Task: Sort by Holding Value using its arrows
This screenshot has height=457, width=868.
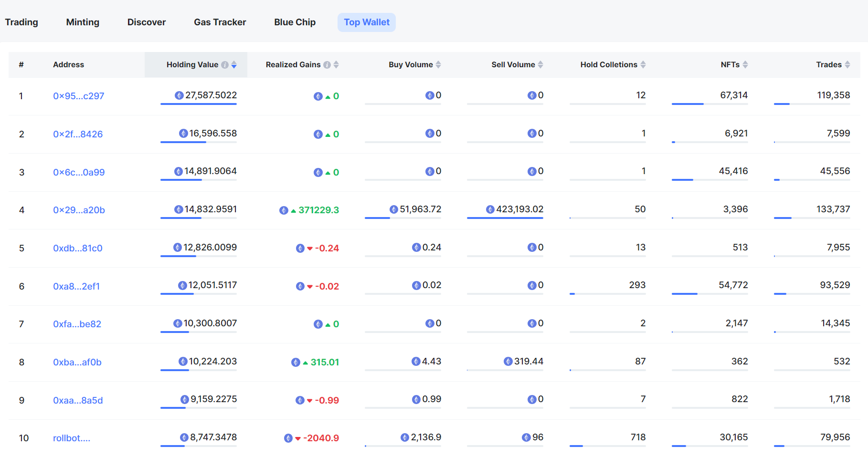Action: pyautogui.click(x=234, y=65)
